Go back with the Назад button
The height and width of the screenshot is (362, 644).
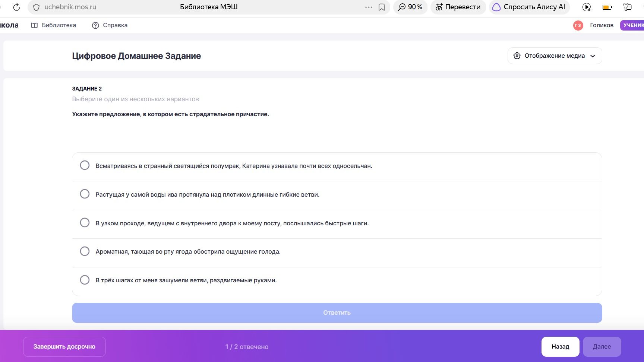[560, 347]
